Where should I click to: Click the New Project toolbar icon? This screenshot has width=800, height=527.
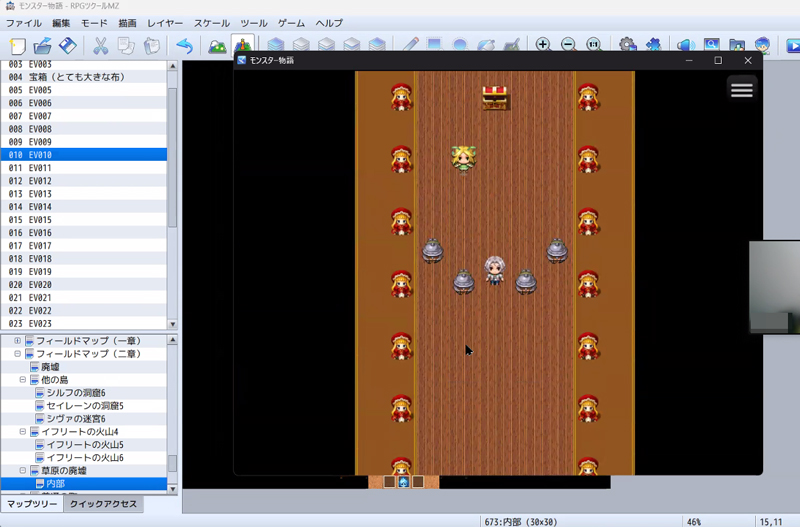17,46
